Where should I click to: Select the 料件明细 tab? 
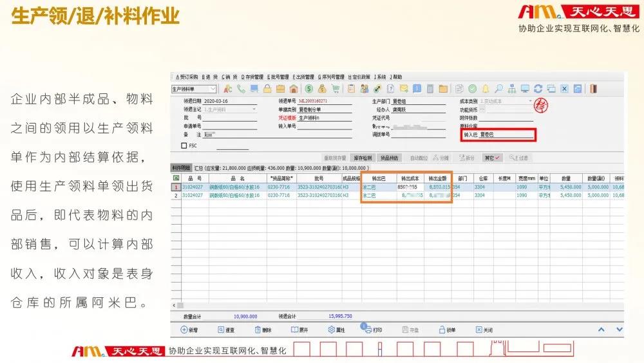(181, 167)
